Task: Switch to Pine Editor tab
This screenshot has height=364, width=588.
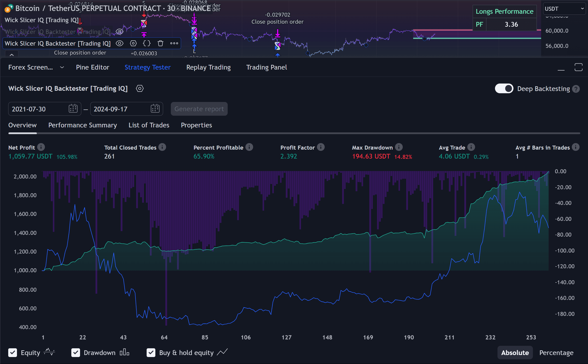Action: [93, 67]
